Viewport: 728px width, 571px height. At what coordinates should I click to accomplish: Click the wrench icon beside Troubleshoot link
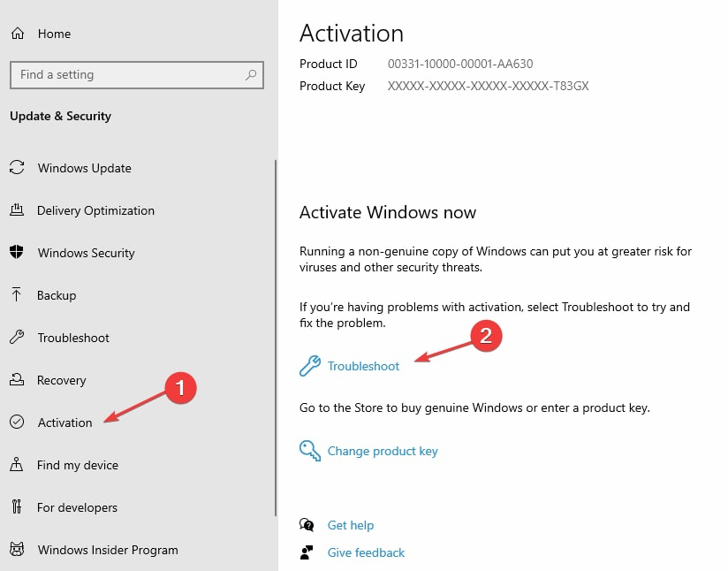[x=310, y=366]
